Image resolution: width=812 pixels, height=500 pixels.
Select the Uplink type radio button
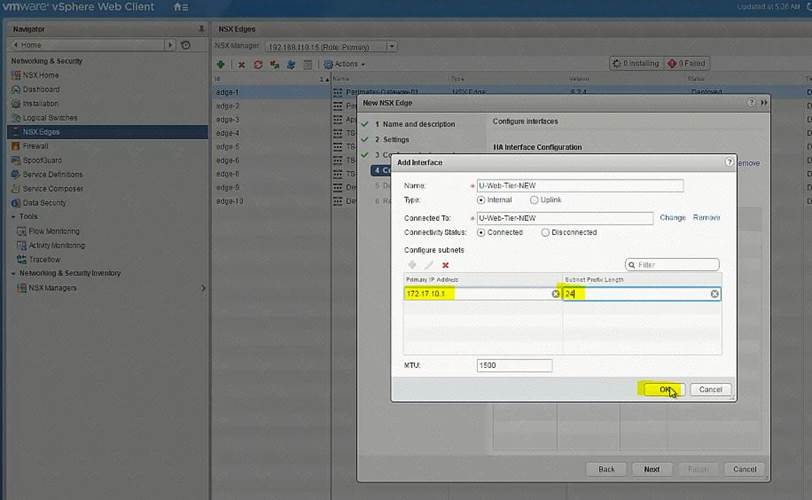click(x=532, y=200)
